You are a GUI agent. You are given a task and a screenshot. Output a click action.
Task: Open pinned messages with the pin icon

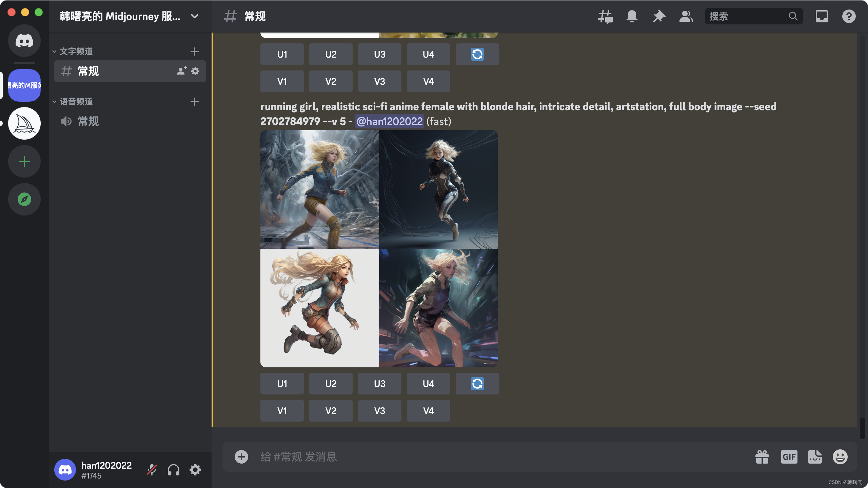coord(659,16)
